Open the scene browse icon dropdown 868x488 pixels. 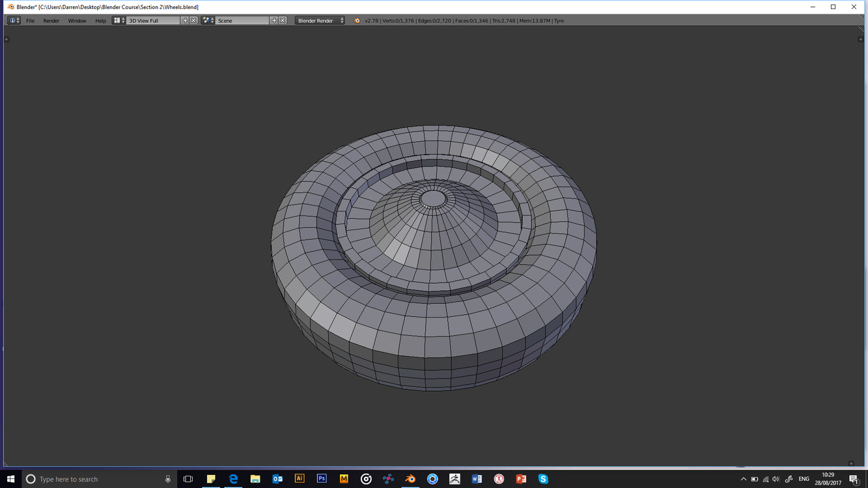(208, 21)
